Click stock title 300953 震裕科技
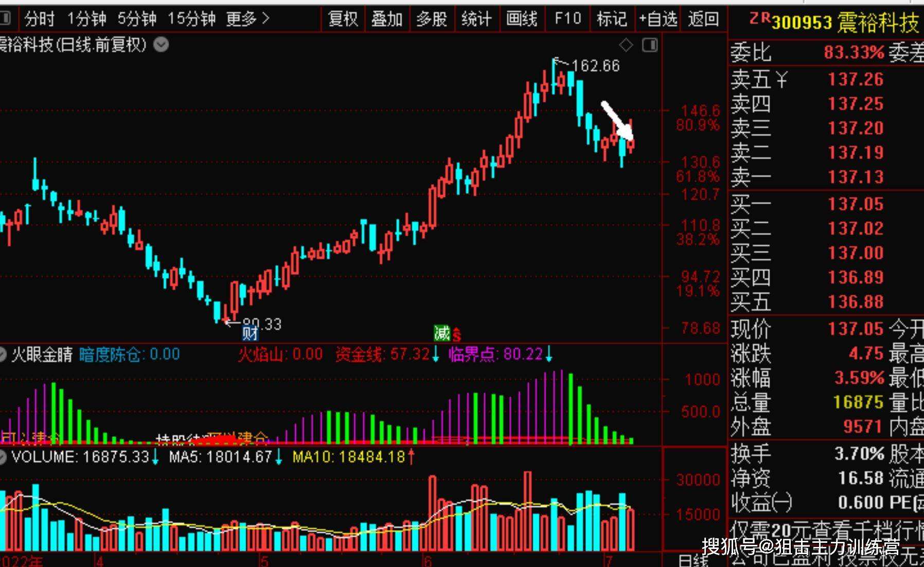This screenshot has height=567, width=924. coord(845,23)
